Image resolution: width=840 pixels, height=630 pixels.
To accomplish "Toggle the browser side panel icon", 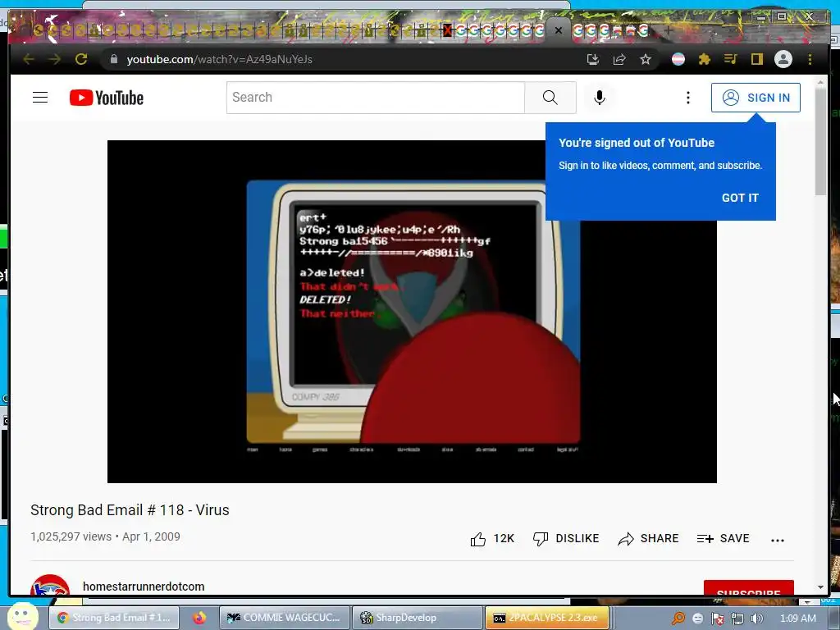I will click(757, 59).
